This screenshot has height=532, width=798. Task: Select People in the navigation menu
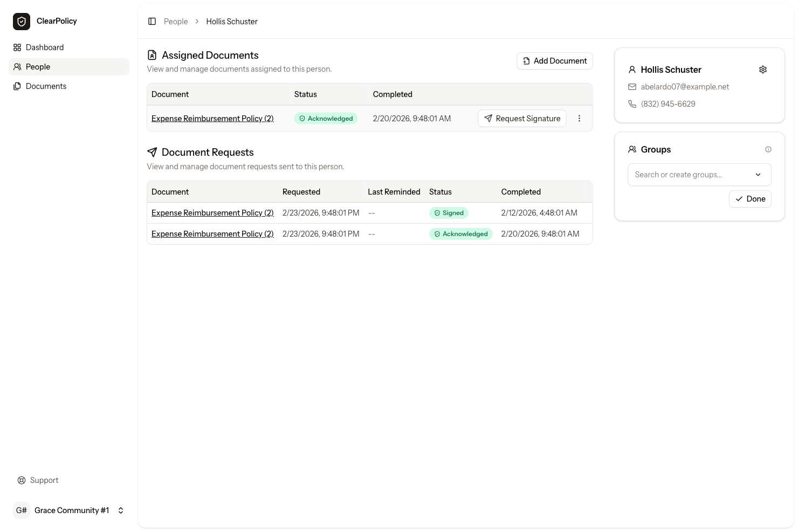pos(38,66)
